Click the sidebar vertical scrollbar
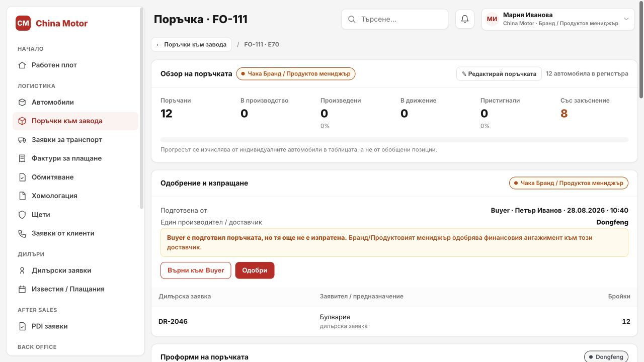 coord(142,108)
